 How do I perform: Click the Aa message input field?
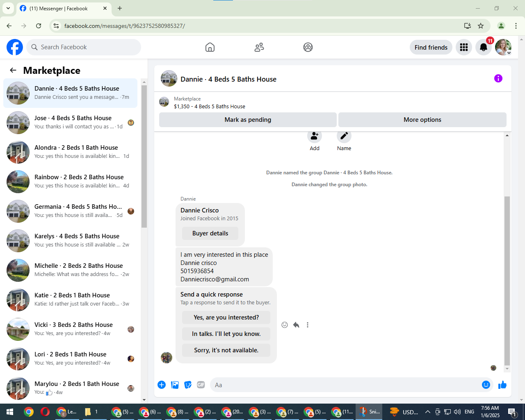point(345,385)
